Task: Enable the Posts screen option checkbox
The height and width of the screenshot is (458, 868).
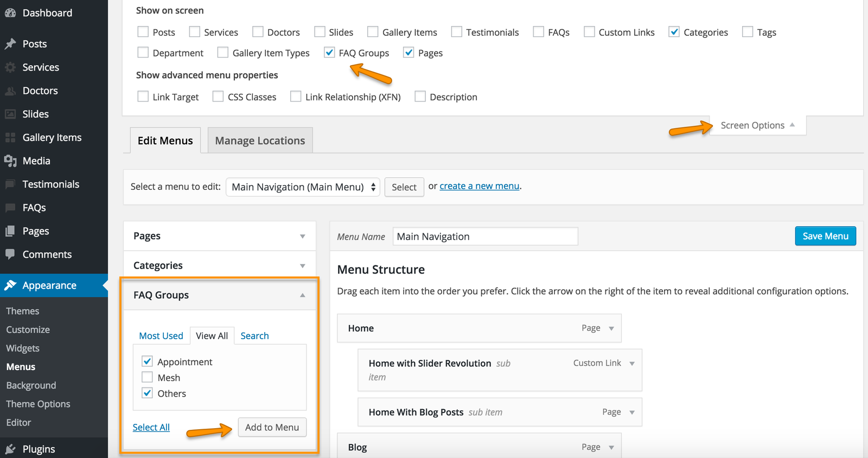Action: 143,32
